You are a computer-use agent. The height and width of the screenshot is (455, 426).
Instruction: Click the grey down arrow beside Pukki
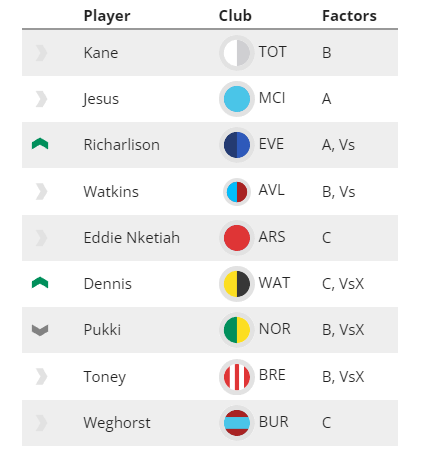pos(40,330)
